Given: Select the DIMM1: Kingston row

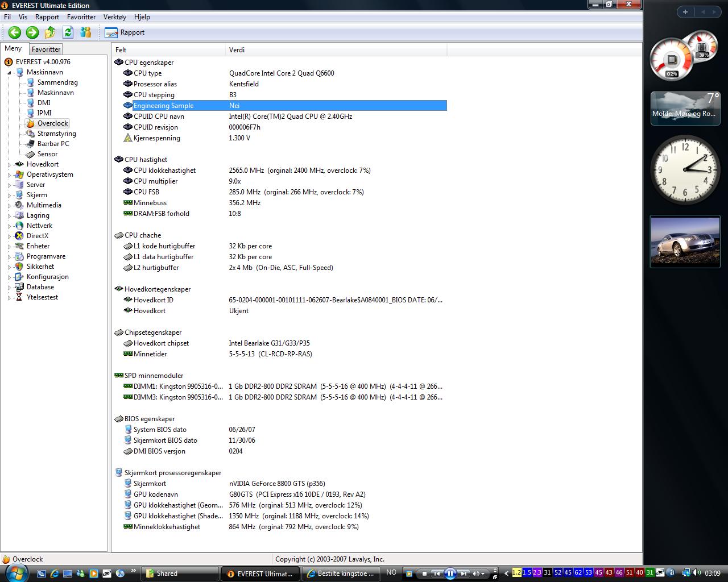Looking at the screenshot, I should click(x=280, y=386).
